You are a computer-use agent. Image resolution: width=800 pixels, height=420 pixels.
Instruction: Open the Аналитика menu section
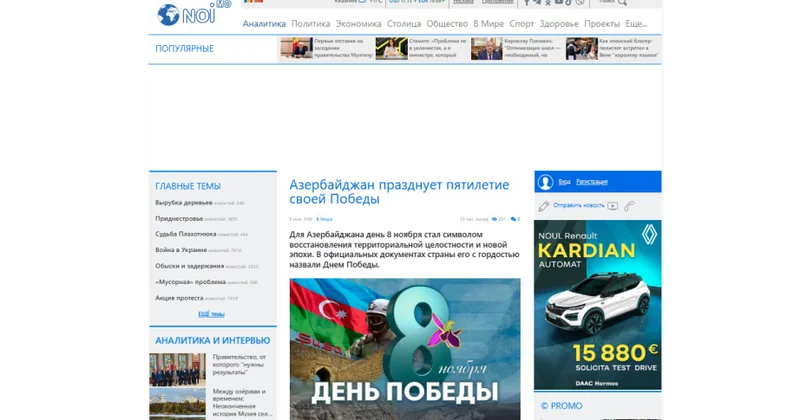pos(264,23)
